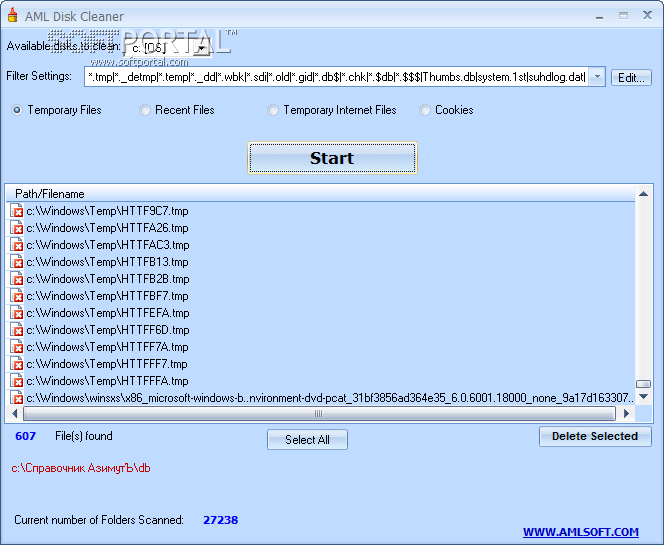664x545 pixels.
Task: Select row c:\Windows\Temp\HTTFA26.tmp
Action: pyautogui.click(x=321, y=227)
